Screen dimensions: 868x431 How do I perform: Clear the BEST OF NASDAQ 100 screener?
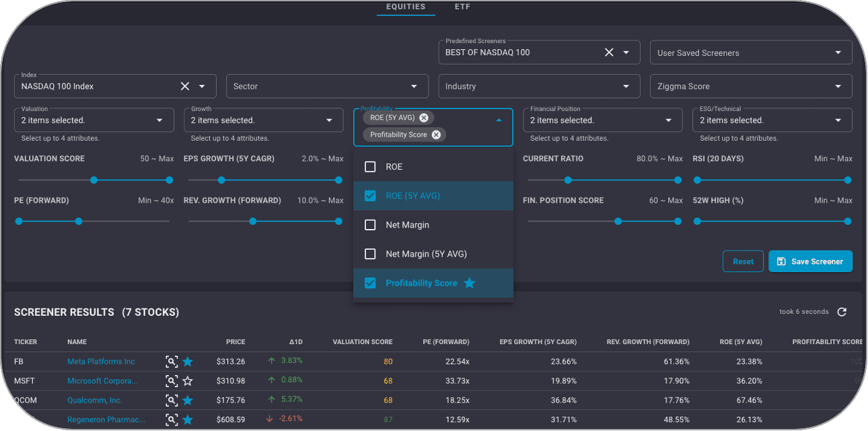(x=609, y=52)
